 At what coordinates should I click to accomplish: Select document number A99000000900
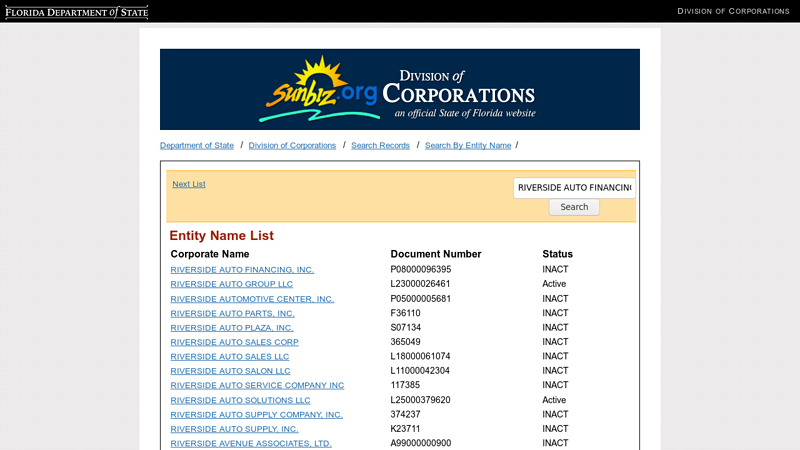(421, 443)
